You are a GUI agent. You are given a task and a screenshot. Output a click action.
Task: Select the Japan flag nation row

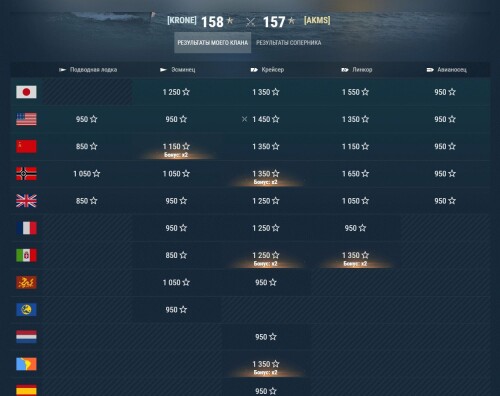[250, 92]
